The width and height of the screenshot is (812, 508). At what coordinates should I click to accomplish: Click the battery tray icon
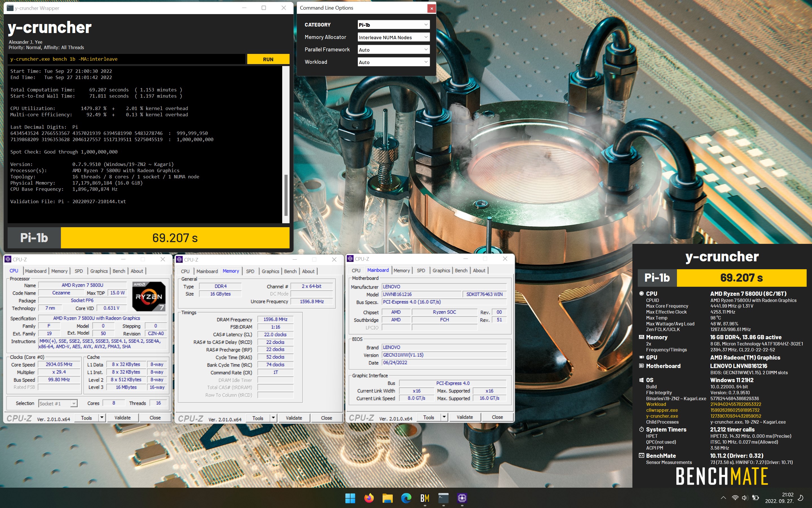pos(755,498)
